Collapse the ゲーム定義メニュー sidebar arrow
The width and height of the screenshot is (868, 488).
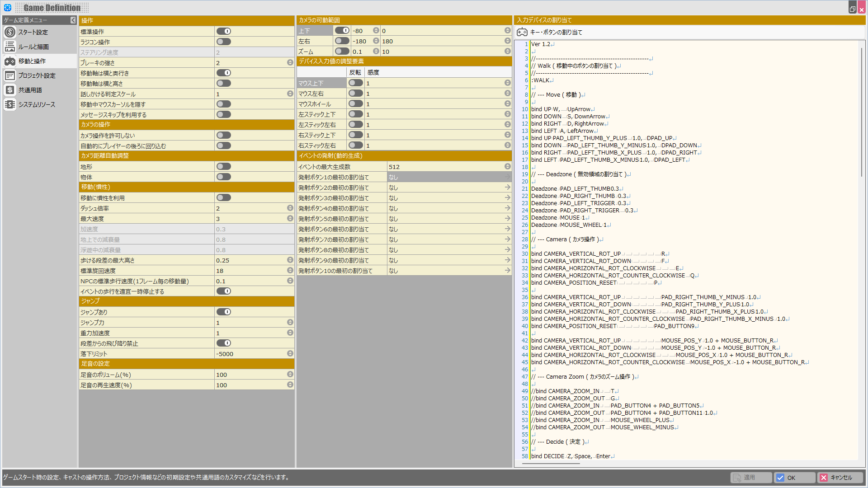[x=73, y=20]
